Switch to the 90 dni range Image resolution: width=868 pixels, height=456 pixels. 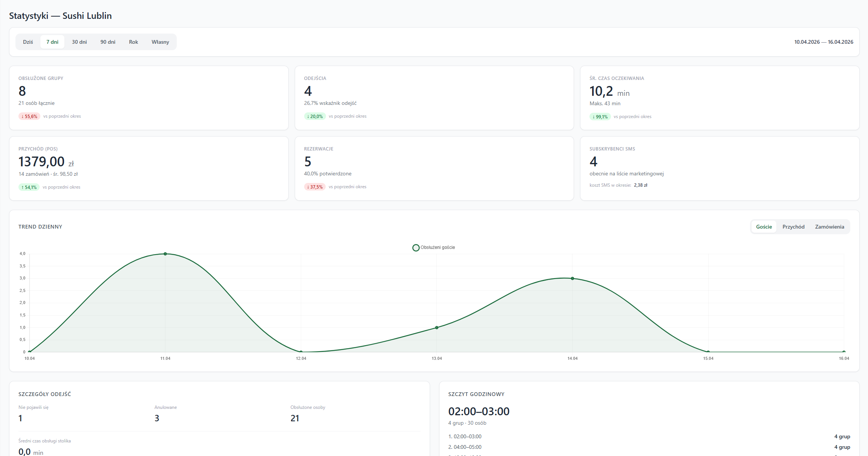(x=108, y=42)
